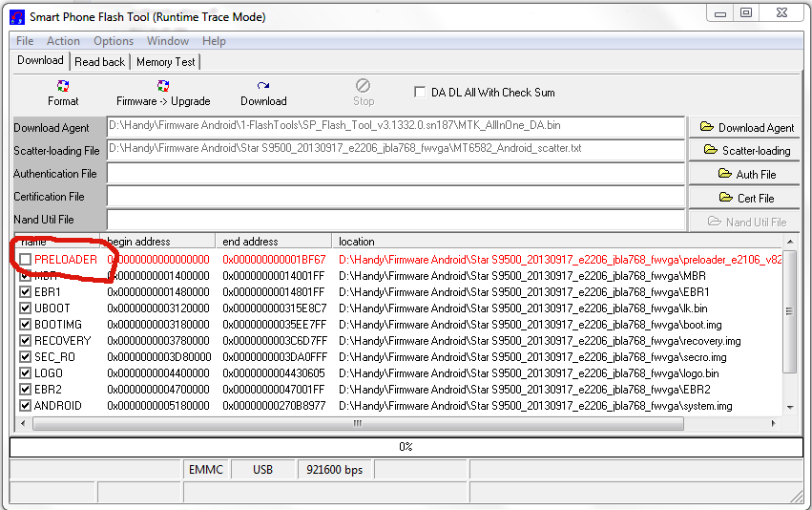Select the boot.img location entry
The image size is (812, 510).
click(x=531, y=325)
